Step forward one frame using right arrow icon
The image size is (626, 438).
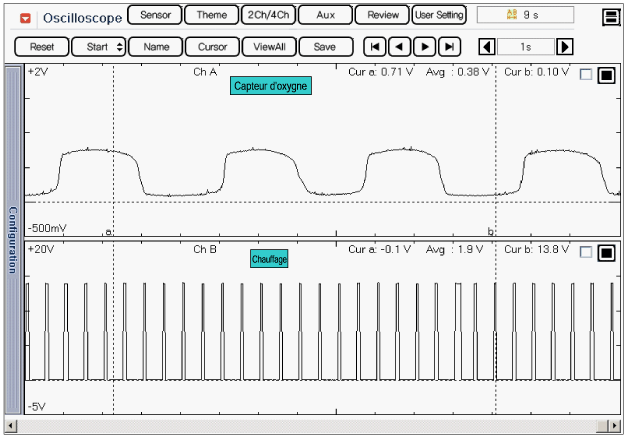424,47
